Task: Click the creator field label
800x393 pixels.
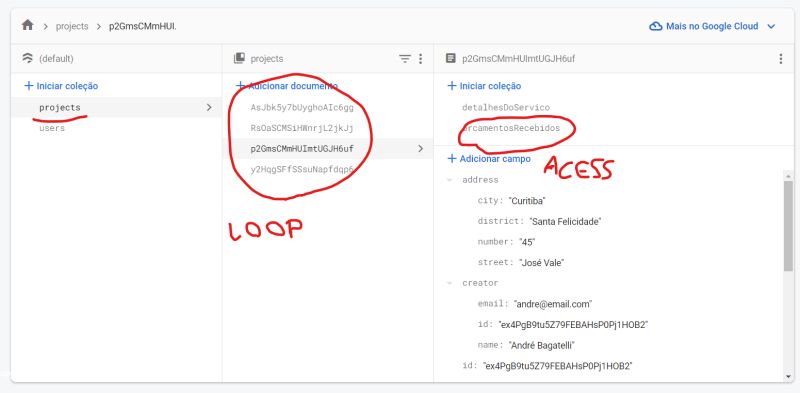Action: (480, 283)
